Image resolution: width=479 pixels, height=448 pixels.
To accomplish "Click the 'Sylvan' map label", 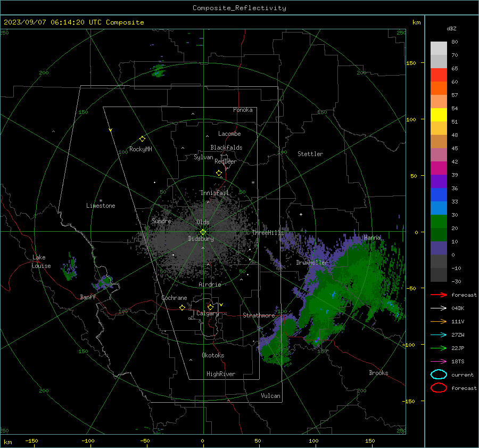I will [x=203, y=157].
